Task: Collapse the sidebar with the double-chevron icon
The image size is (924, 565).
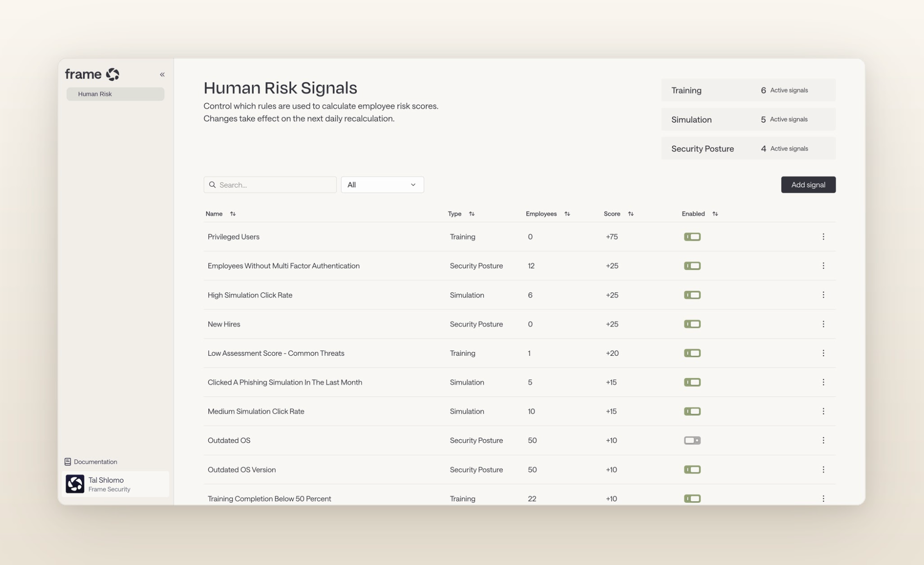Action: [162, 74]
